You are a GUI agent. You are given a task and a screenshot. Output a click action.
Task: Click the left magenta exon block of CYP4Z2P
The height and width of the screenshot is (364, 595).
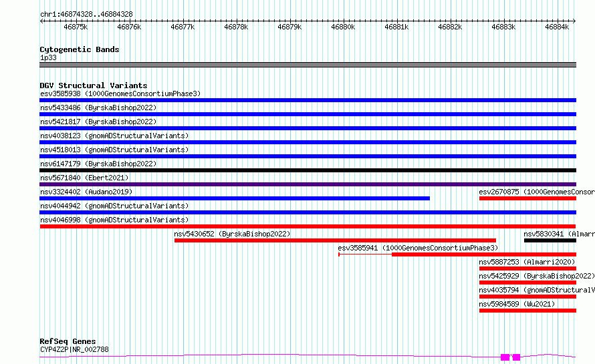point(505,357)
